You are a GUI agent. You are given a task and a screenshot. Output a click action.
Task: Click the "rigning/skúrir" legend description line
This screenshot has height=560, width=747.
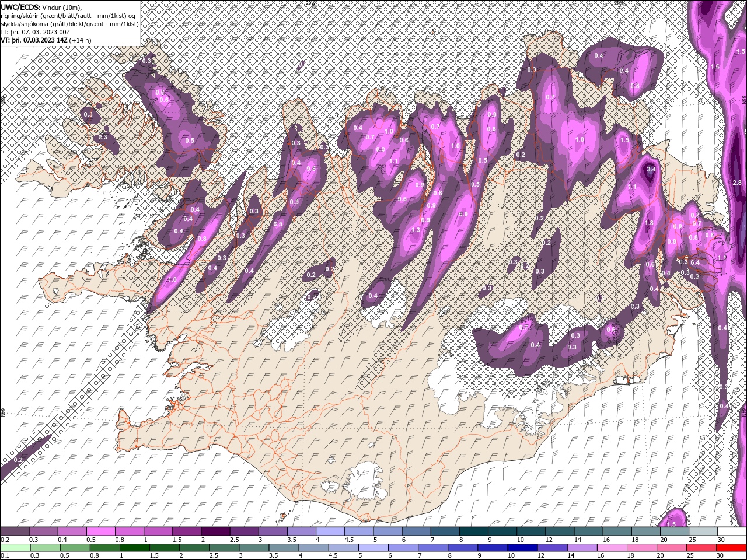tap(69, 15)
